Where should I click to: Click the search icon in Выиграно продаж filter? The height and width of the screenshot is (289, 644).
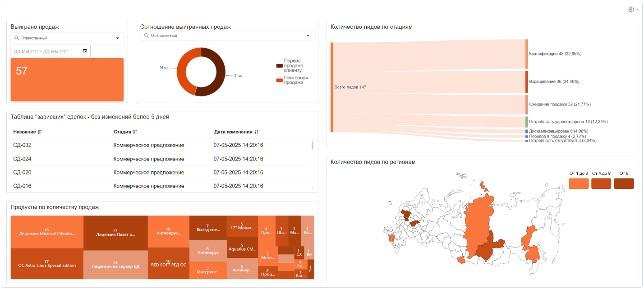click(x=17, y=38)
